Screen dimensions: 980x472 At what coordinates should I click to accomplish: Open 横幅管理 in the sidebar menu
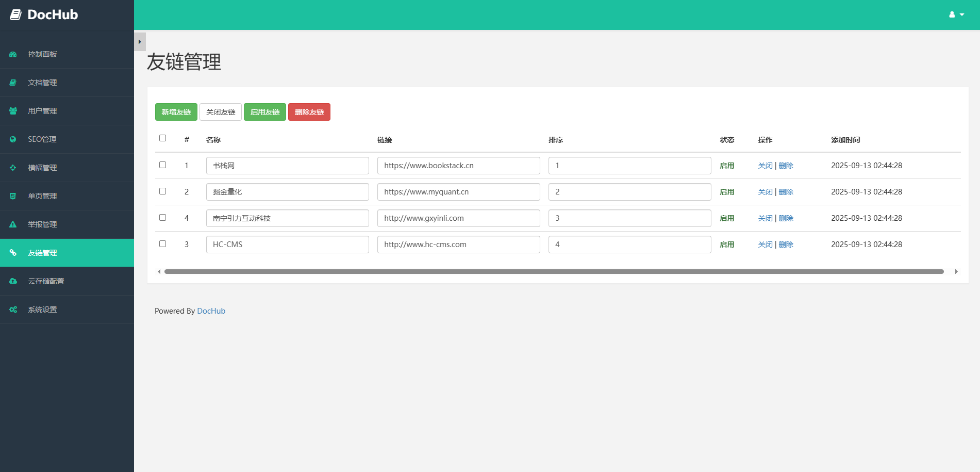[42, 168]
